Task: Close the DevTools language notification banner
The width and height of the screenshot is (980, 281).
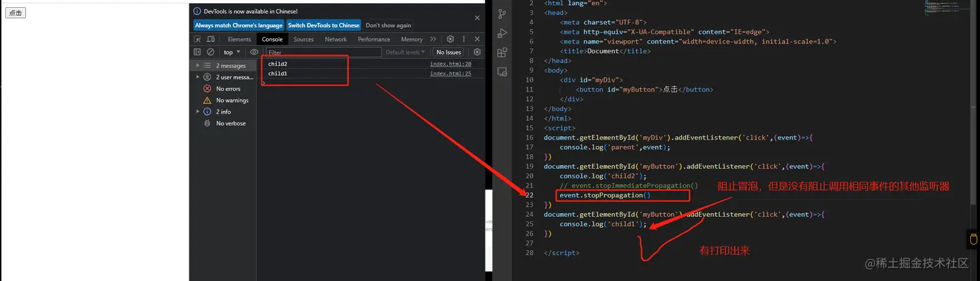Action: 478,18
